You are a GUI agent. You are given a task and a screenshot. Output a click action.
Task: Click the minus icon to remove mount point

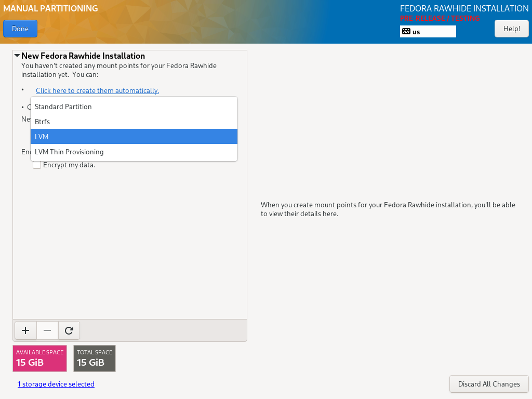[x=47, y=330]
